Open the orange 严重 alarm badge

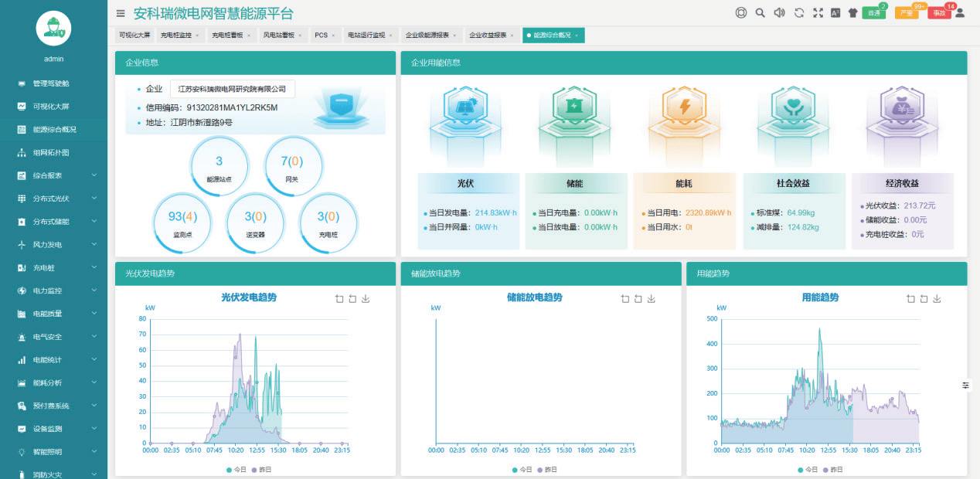pos(907,12)
